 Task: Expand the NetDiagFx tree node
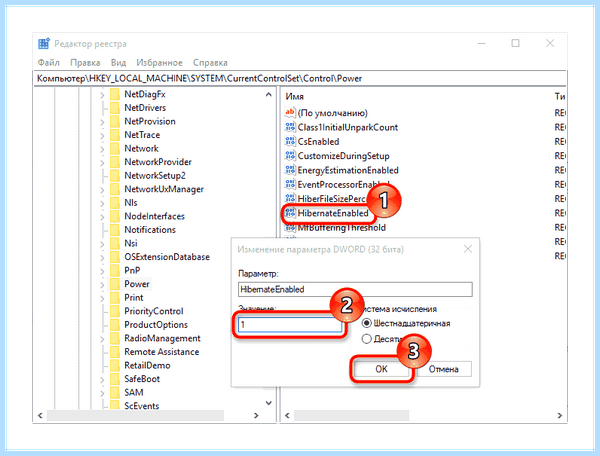coord(102,94)
